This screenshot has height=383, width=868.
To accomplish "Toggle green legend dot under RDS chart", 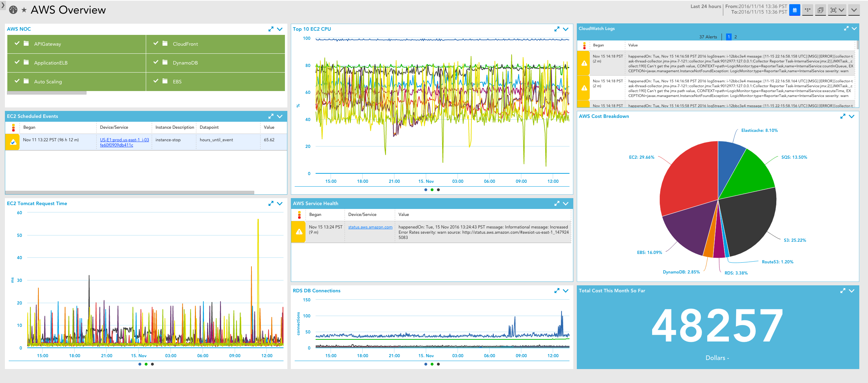I will [x=432, y=364].
